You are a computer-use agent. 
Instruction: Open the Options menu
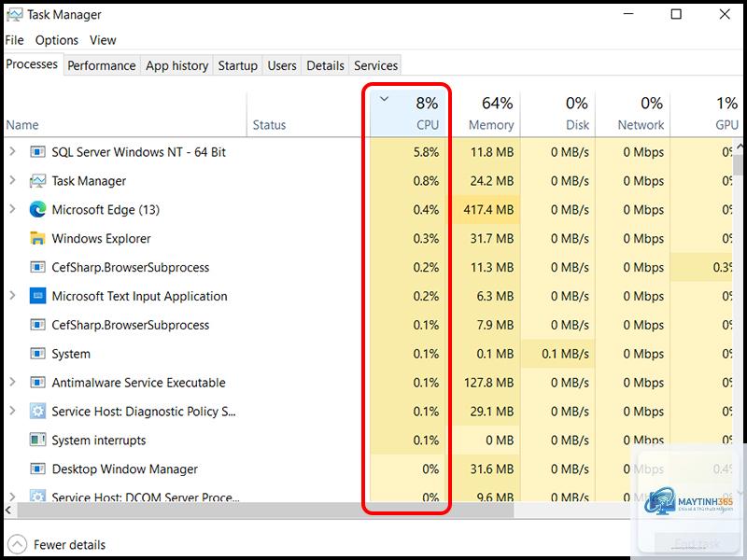(x=57, y=40)
